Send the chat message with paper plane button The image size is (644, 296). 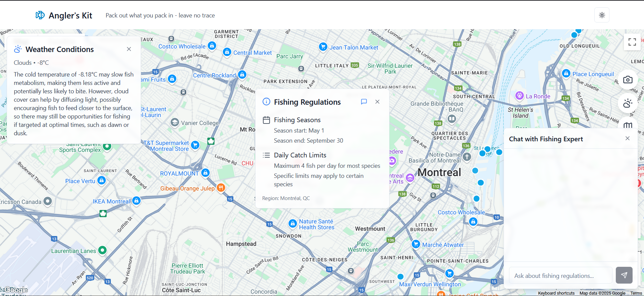coord(624,275)
